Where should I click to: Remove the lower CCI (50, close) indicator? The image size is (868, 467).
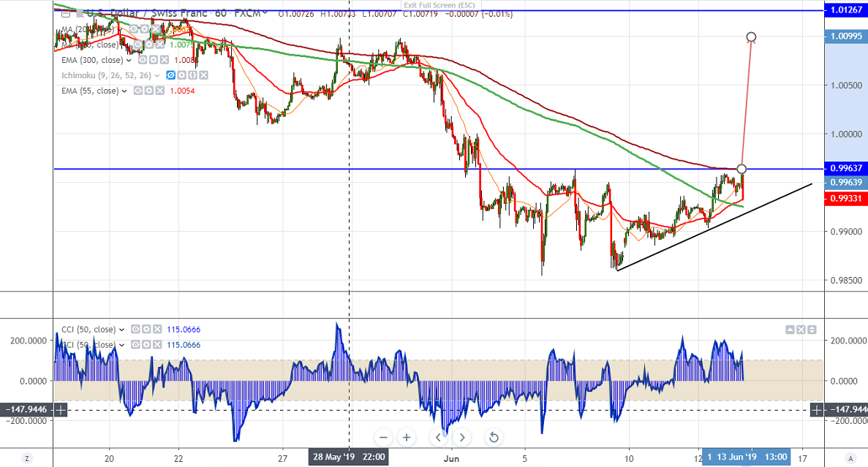(157, 345)
